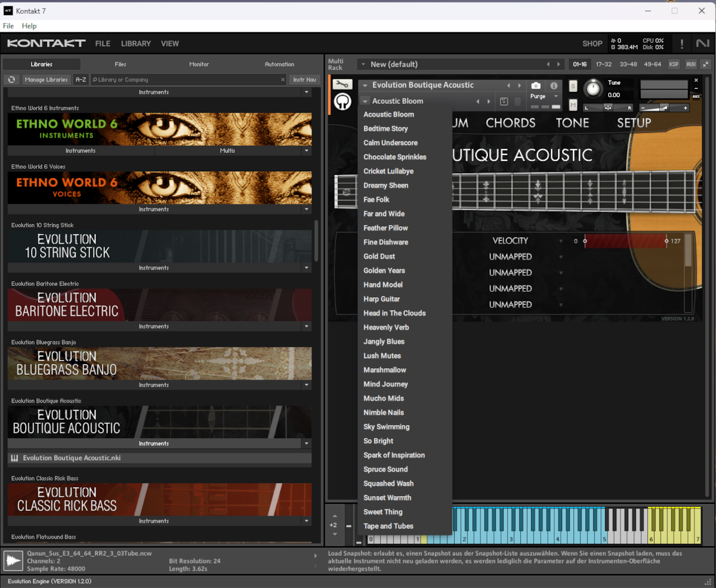Click the camera snapshot view icon
The height and width of the screenshot is (588, 716).
(x=536, y=85)
